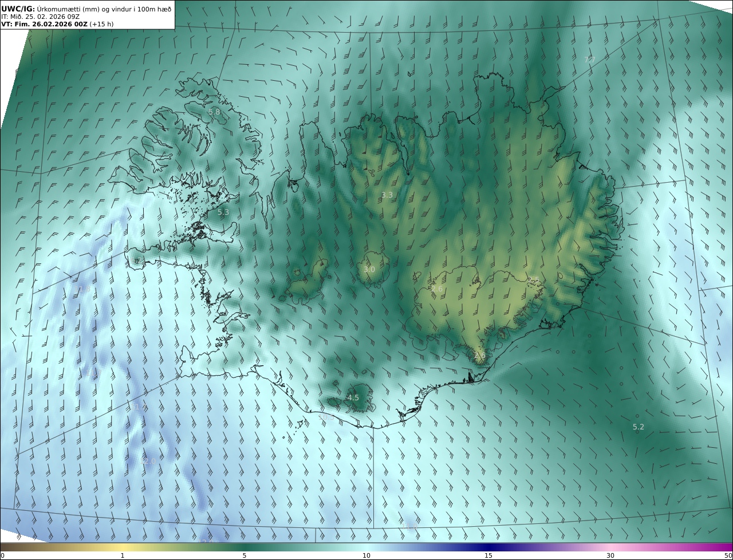The image size is (733, 560).
Task: Select the colorbar tick label 5
Action: pyautogui.click(x=245, y=555)
